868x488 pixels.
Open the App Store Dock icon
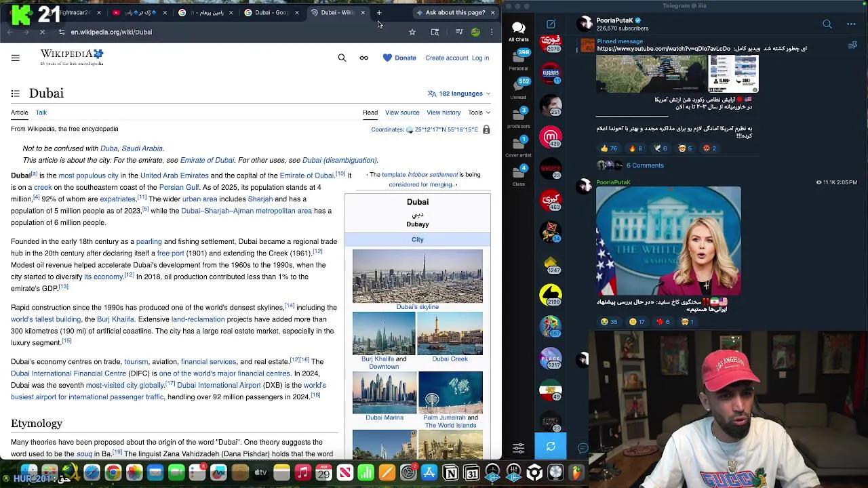pos(429,472)
